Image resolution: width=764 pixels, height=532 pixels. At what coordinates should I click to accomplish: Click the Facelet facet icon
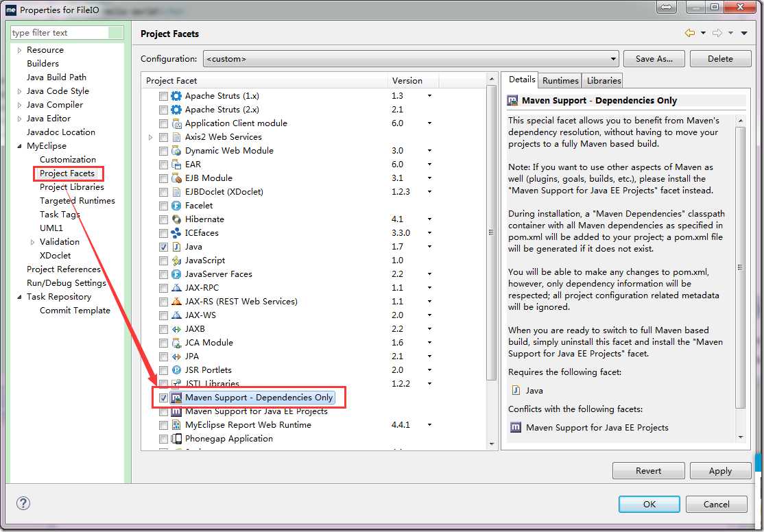click(x=176, y=206)
